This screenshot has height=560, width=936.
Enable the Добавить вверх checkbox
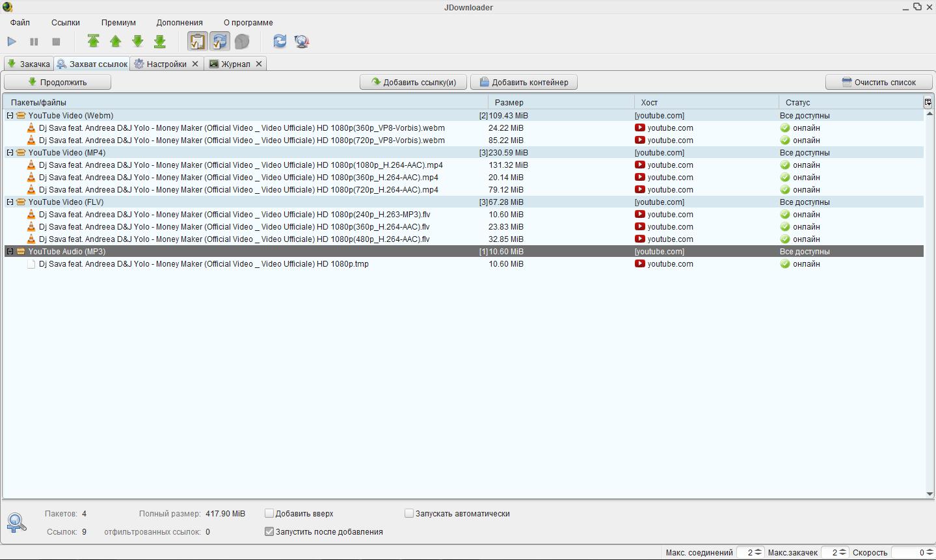click(269, 514)
